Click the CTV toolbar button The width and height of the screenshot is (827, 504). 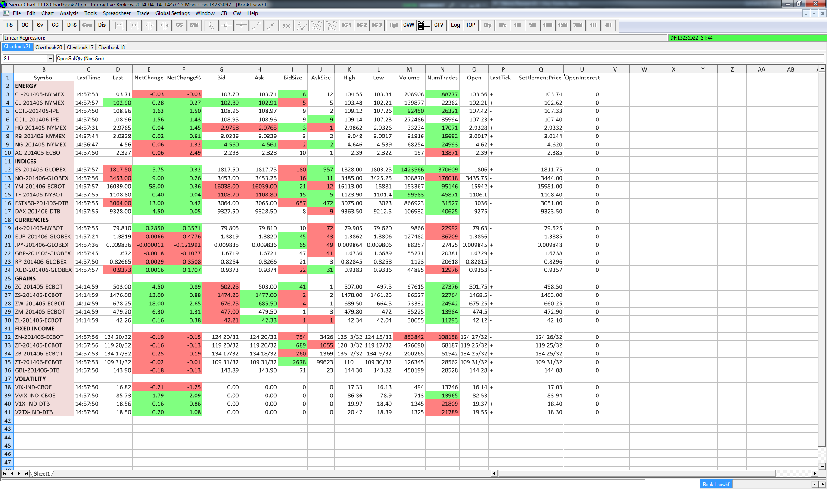(438, 25)
